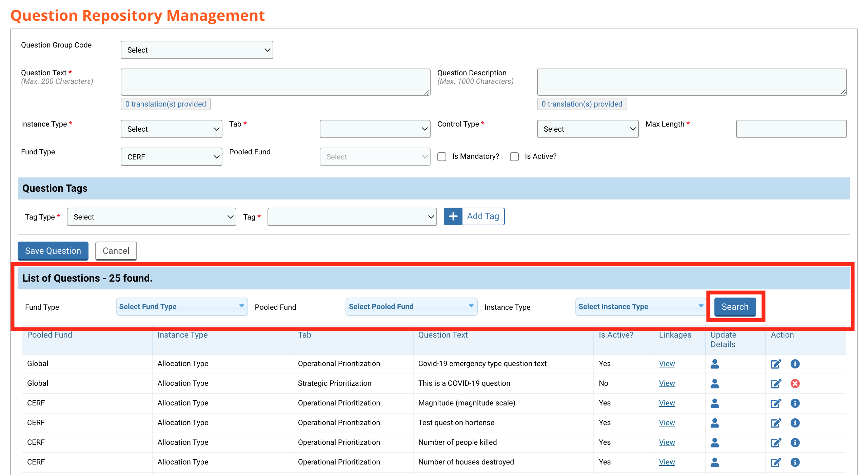Sort by Instance Type column header

pos(182,335)
